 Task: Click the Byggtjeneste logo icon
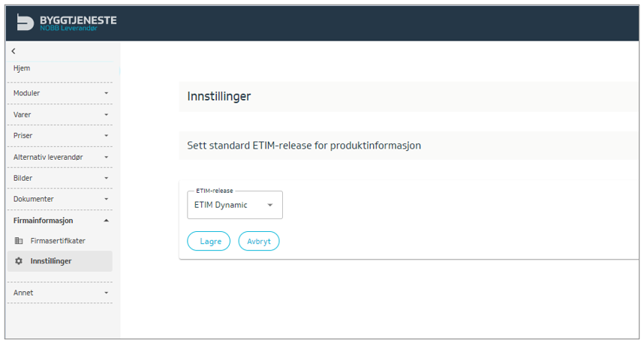pos(26,23)
